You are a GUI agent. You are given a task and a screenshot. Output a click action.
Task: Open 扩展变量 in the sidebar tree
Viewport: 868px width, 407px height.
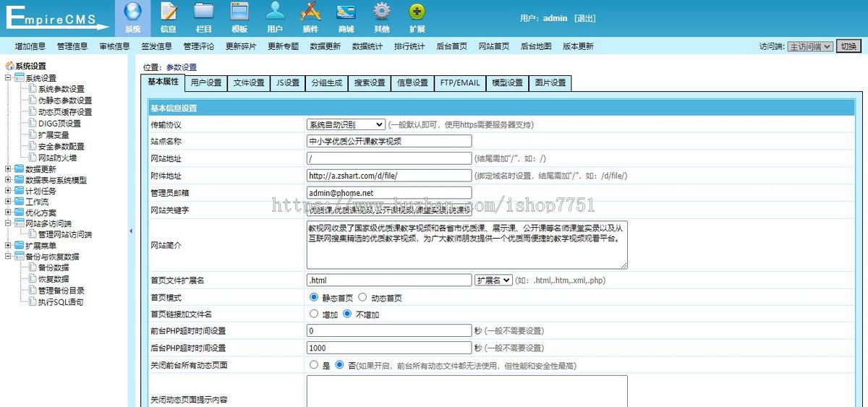point(54,134)
